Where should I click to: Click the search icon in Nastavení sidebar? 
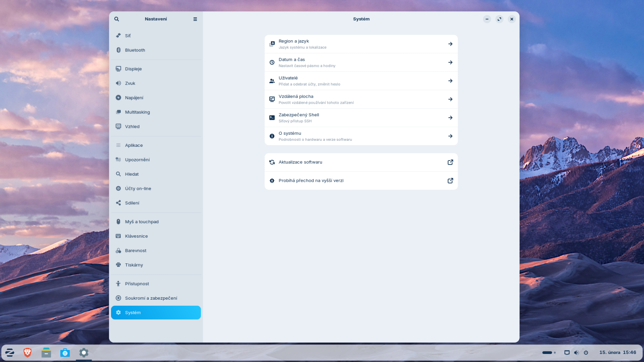pos(117,19)
